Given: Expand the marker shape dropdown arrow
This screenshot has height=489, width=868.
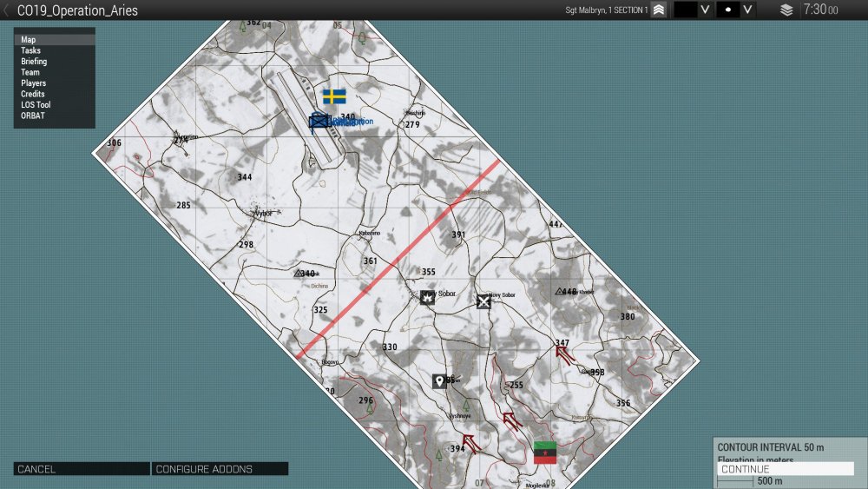Looking at the screenshot, I should pyautogui.click(x=747, y=10).
